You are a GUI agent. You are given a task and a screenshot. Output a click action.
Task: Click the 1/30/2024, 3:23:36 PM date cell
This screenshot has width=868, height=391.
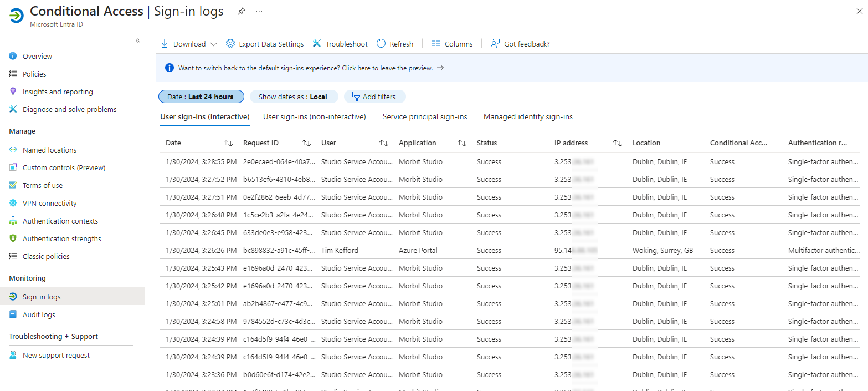(x=202, y=375)
